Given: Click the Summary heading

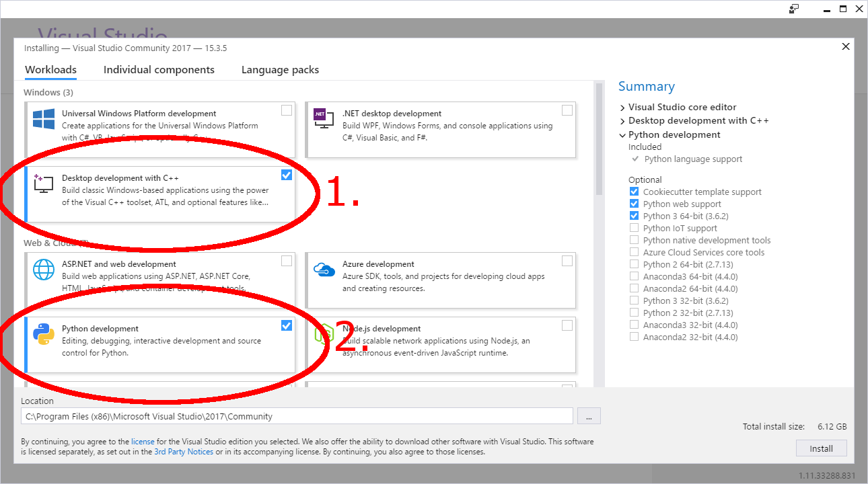Looking at the screenshot, I should 647,86.
